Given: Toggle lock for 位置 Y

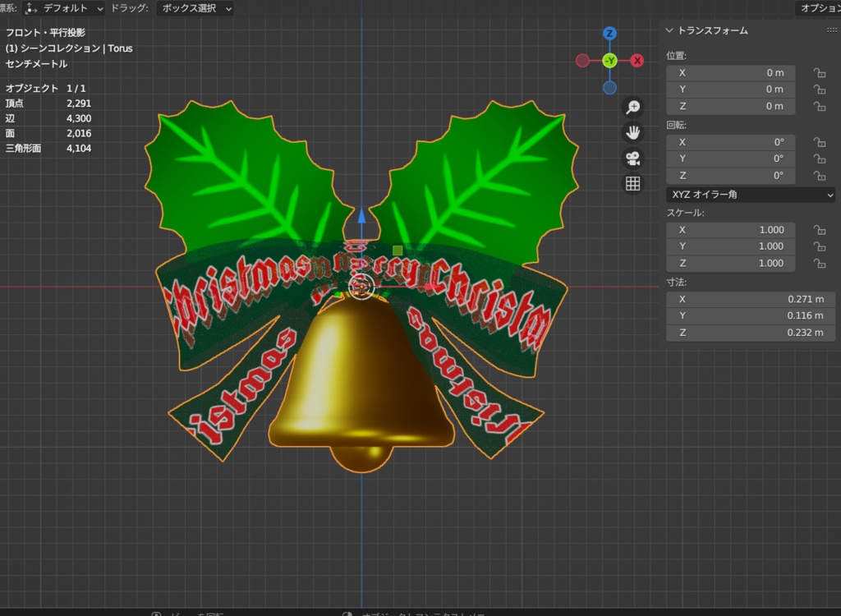Looking at the screenshot, I should [x=819, y=90].
